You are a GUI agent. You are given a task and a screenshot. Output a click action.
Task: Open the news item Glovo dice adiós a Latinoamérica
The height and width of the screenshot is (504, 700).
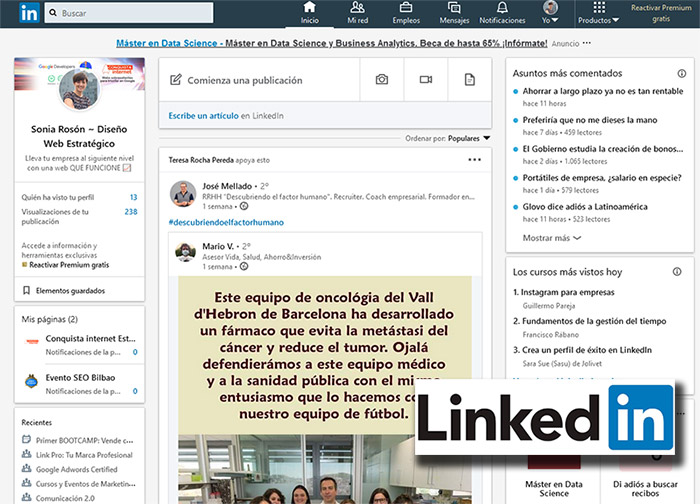point(585,207)
